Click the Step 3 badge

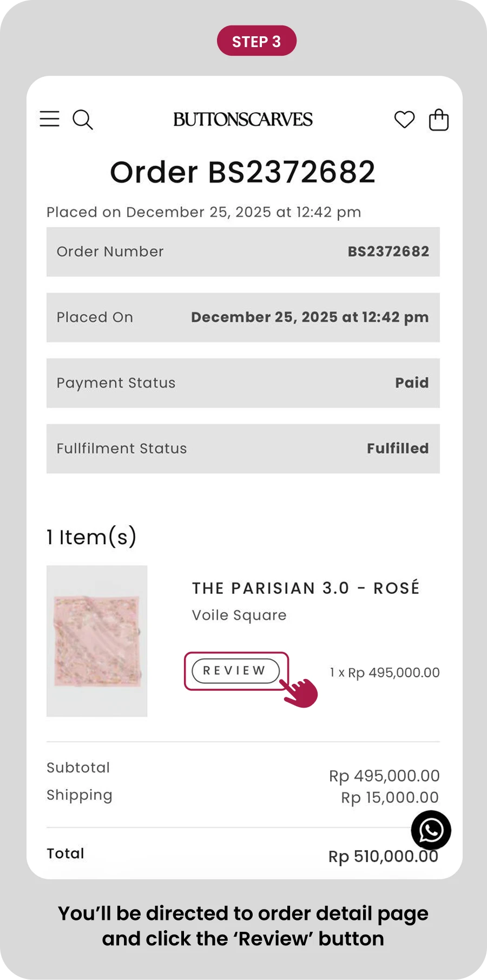pyautogui.click(x=256, y=41)
